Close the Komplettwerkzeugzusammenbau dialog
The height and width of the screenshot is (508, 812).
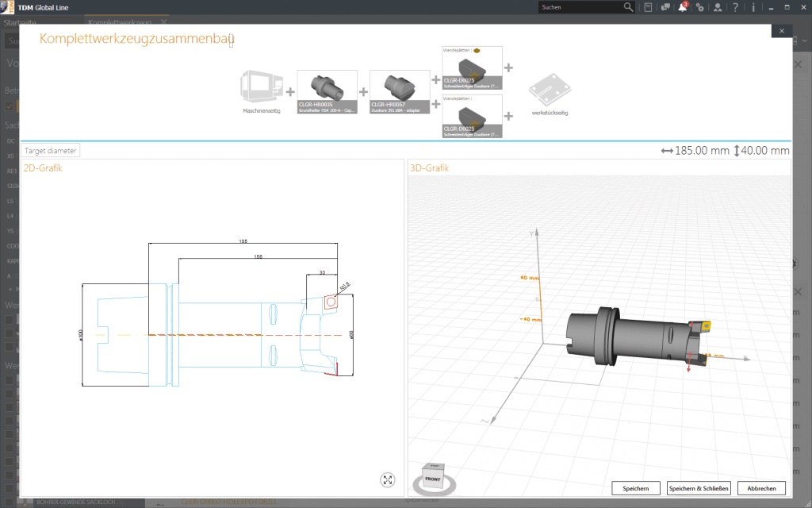pyautogui.click(x=781, y=31)
